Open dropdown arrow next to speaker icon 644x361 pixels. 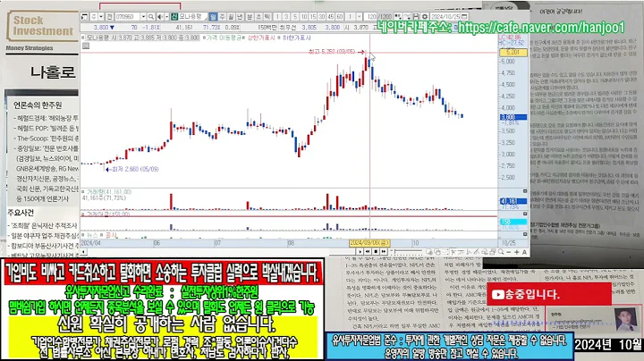166,16
